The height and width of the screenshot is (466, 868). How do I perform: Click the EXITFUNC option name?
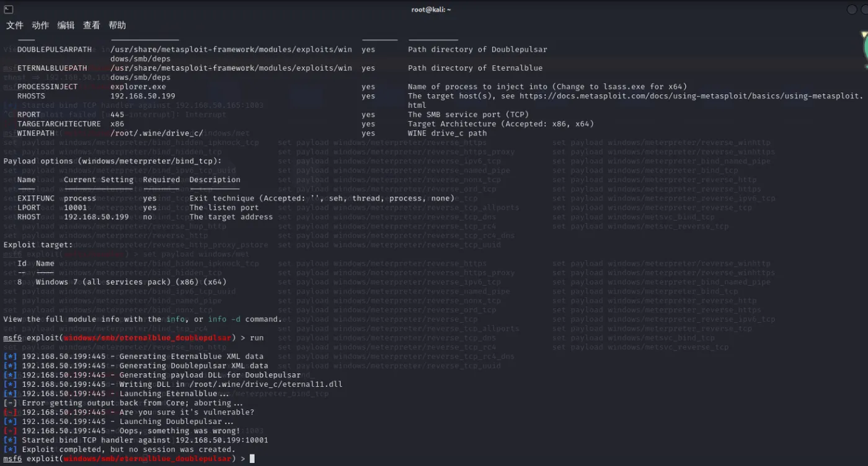pos(36,198)
